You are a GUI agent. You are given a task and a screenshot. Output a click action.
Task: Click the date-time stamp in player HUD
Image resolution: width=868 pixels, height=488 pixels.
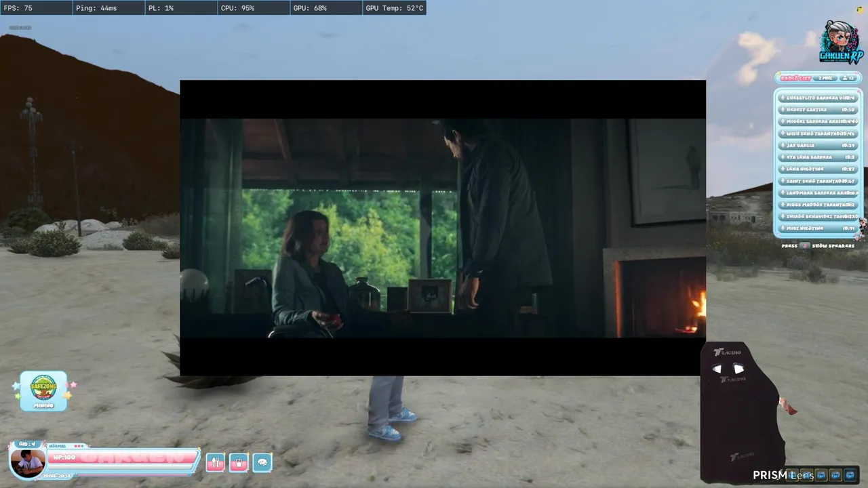pyautogui.click(x=57, y=476)
